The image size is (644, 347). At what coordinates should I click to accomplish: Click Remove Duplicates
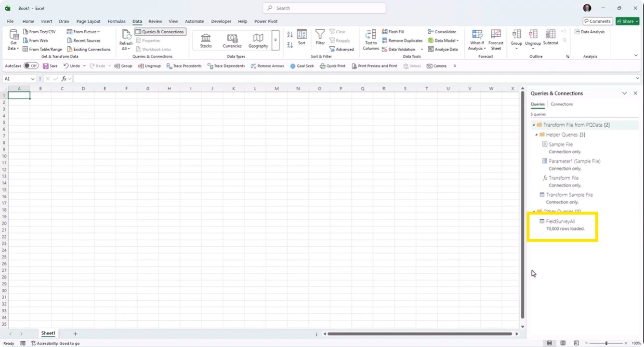pyautogui.click(x=402, y=40)
